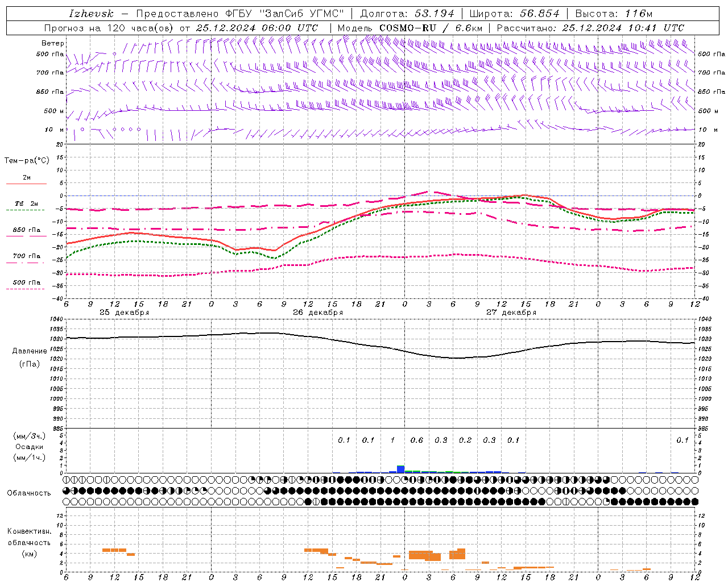Click the precipitation value '0.6' label
Screen dimensions: 728x582
point(417,440)
